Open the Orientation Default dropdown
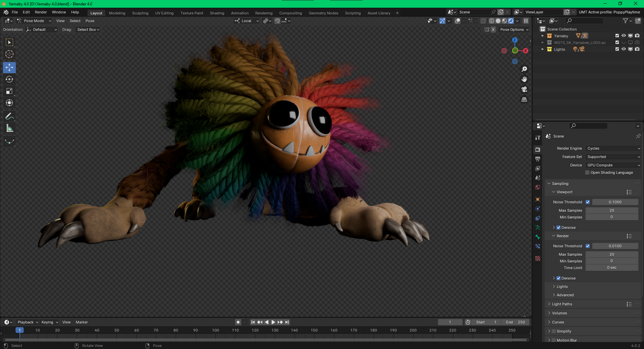644x349 pixels. coord(42,30)
